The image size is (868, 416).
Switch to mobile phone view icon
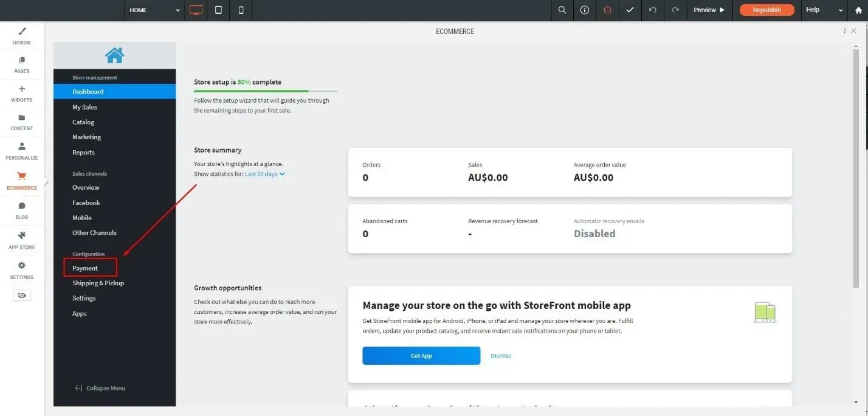point(241,10)
